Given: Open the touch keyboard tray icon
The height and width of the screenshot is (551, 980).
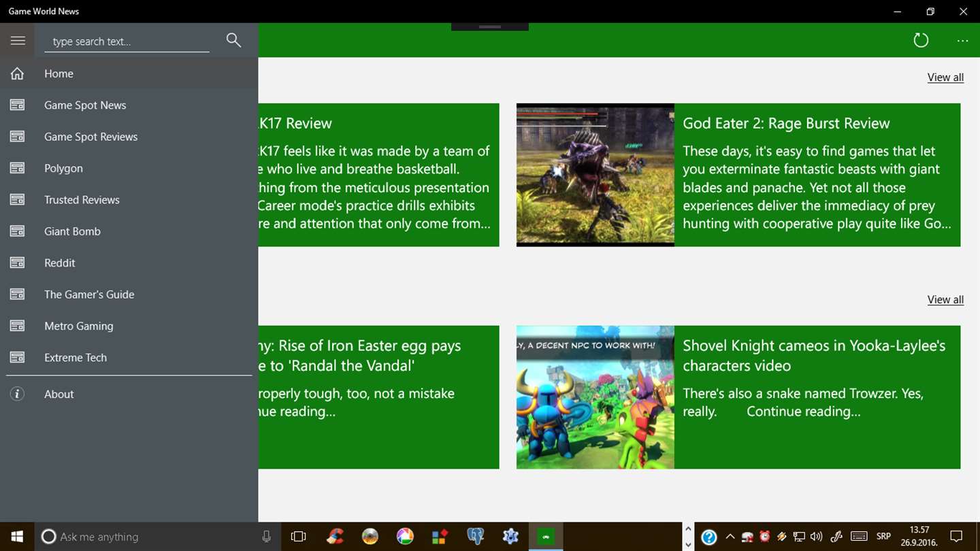Looking at the screenshot, I should pyautogui.click(x=859, y=537).
